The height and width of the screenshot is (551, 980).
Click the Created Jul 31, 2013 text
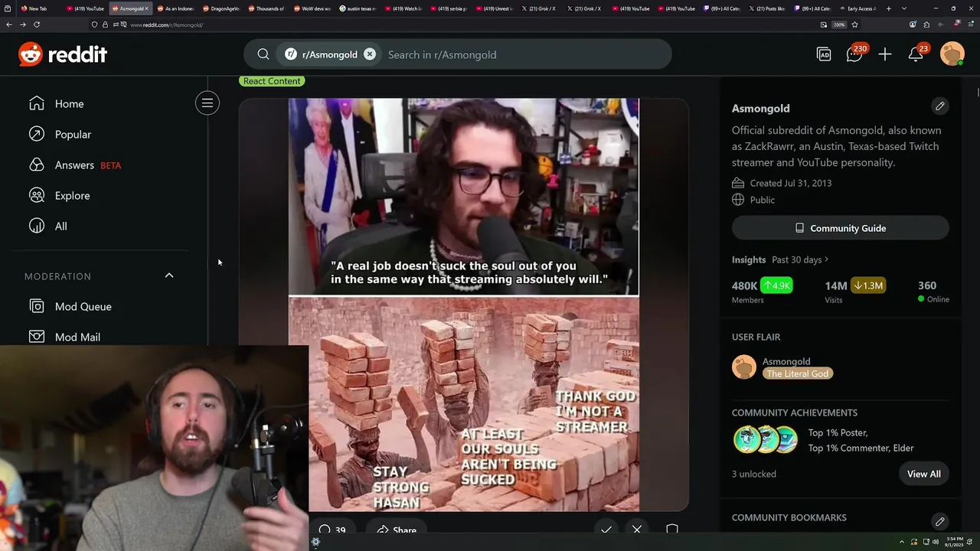791,183
